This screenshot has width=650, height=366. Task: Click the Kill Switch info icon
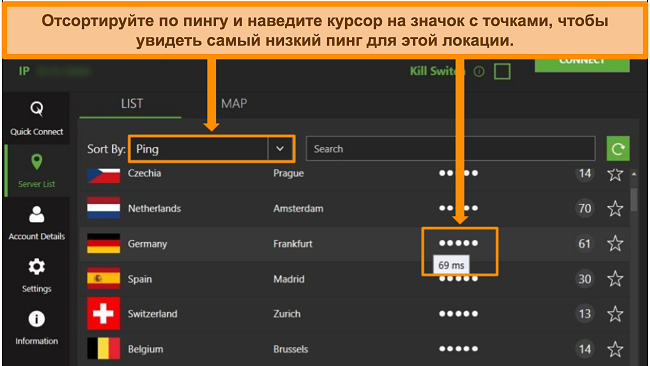click(479, 72)
